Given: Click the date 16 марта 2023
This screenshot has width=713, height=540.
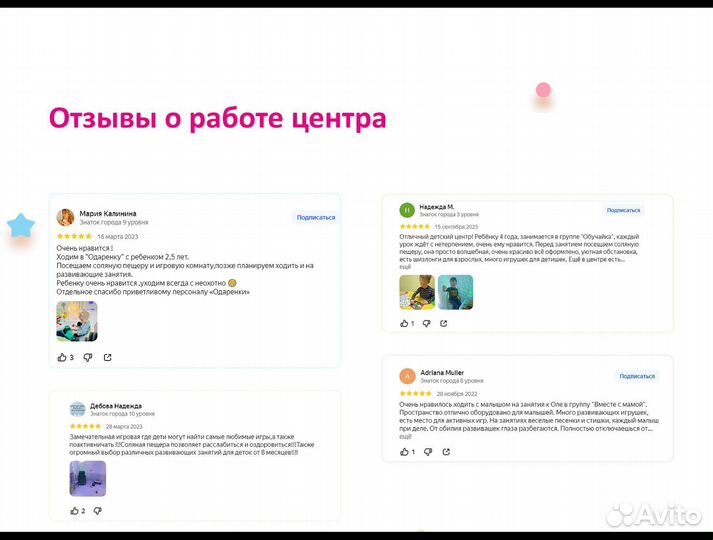Looking at the screenshot, I should 117,236.
